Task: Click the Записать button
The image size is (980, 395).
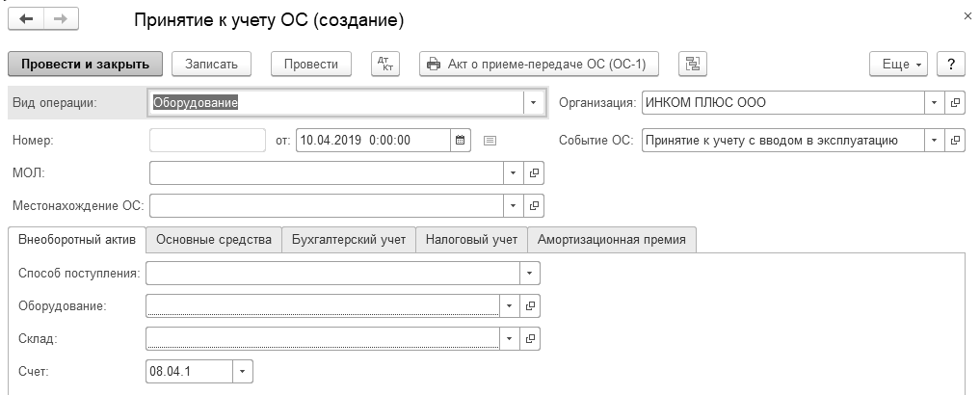Action: click(211, 64)
